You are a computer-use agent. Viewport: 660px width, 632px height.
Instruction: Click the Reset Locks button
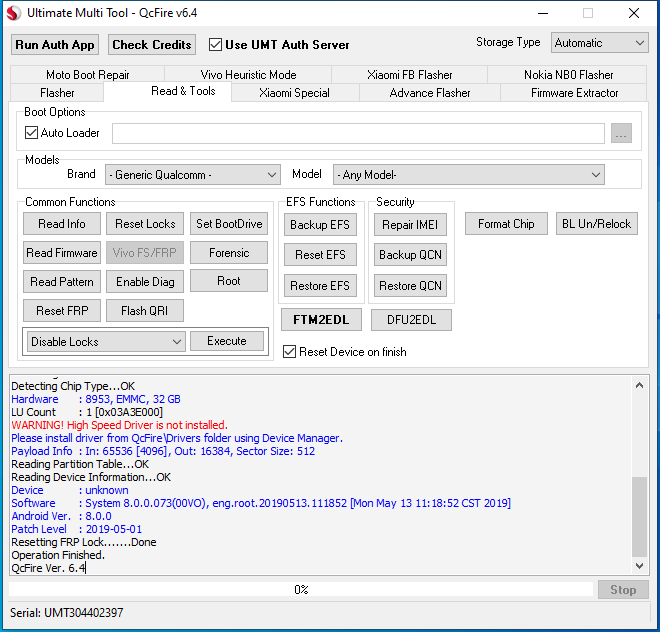click(x=145, y=224)
